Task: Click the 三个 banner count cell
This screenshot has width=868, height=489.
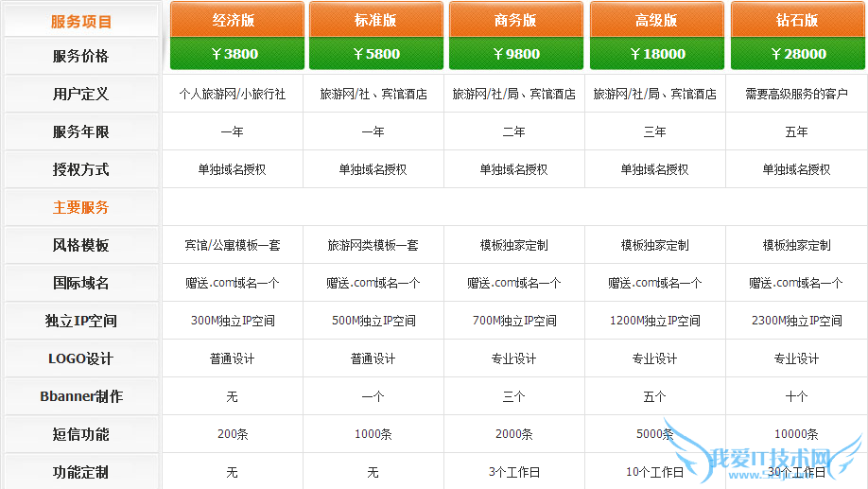Action: [x=514, y=396]
